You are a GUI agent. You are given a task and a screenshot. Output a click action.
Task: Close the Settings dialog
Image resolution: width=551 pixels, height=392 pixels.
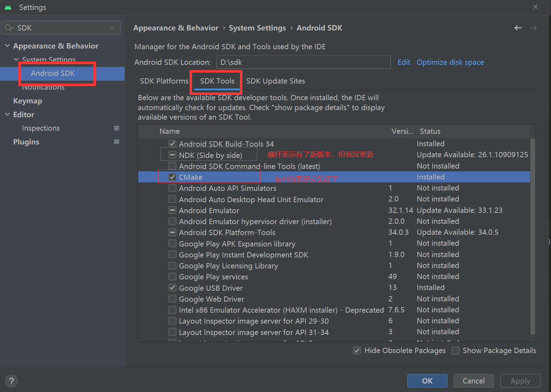pos(535,7)
